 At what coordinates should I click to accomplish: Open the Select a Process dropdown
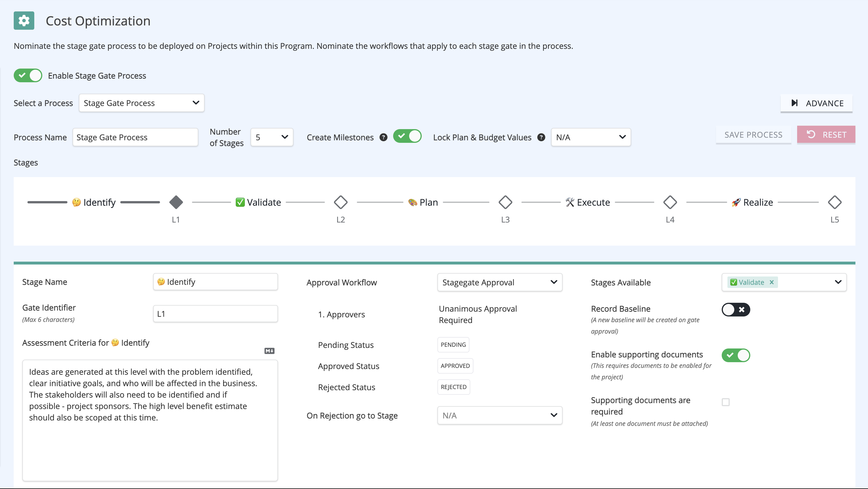tap(141, 103)
